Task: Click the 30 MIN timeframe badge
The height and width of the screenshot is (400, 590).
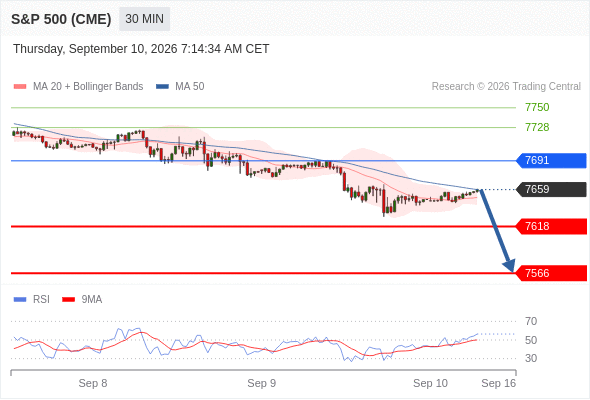Action: pos(144,19)
